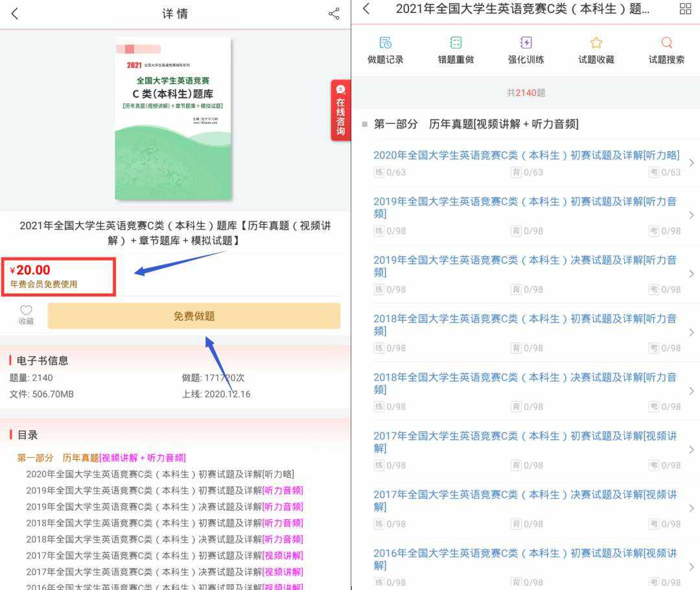This screenshot has width=700, height=590.
Task: Select 2019年初赛[听力音频] entry in left 目录
Action: [164, 490]
